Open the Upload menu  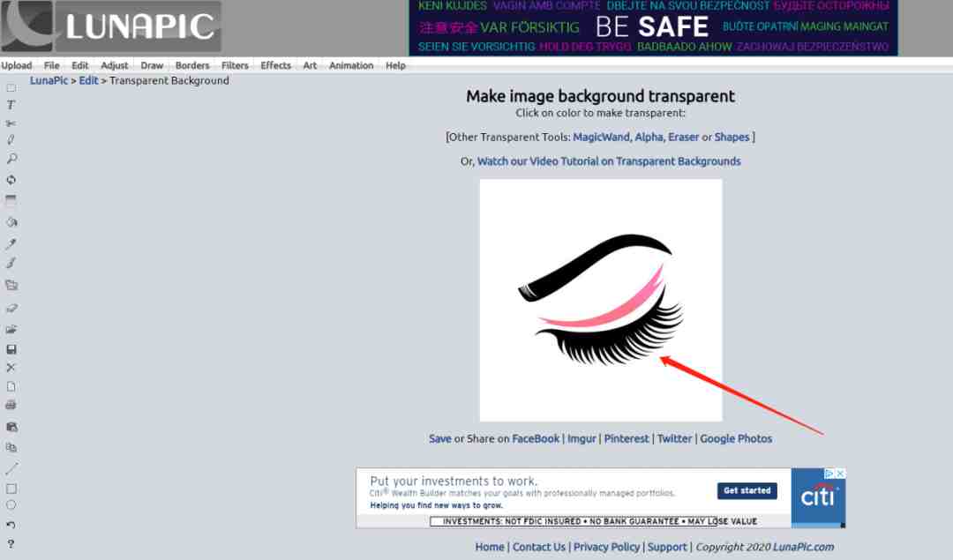17,65
